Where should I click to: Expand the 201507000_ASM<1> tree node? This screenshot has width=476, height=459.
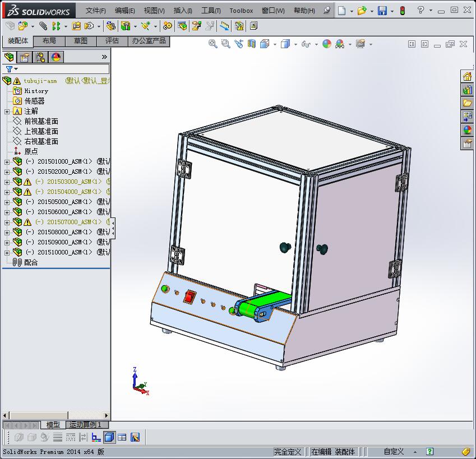pyautogui.click(x=7, y=222)
